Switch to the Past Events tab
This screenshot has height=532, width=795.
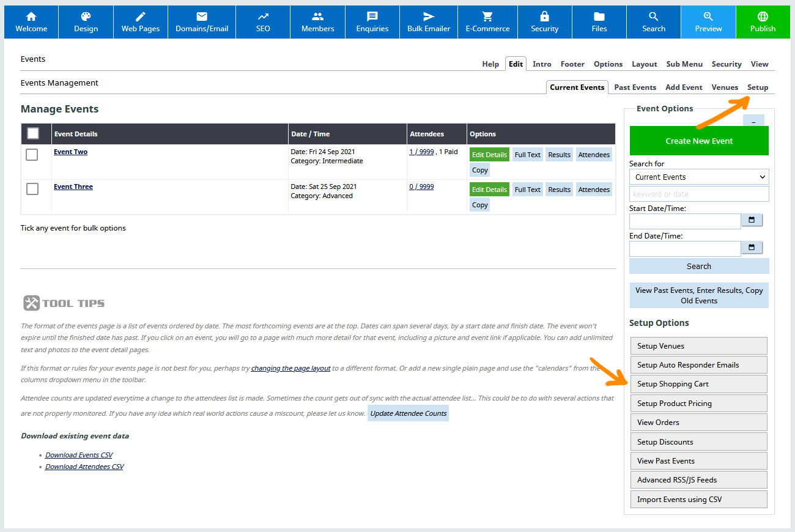coord(635,87)
